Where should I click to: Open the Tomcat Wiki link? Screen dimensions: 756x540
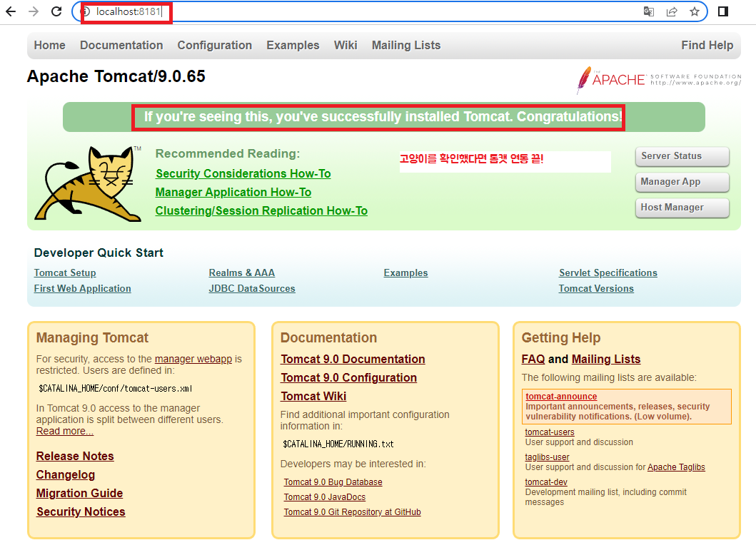coord(313,397)
